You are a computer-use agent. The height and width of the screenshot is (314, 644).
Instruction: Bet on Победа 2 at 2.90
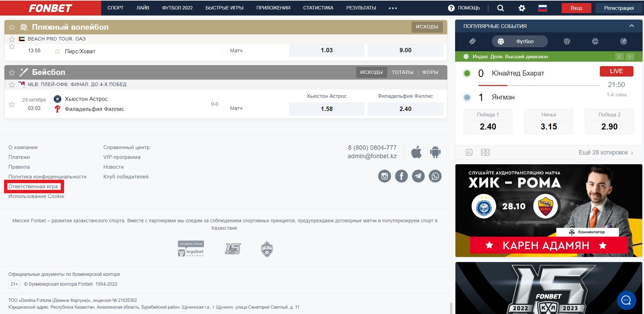click(x=609, y=121)
